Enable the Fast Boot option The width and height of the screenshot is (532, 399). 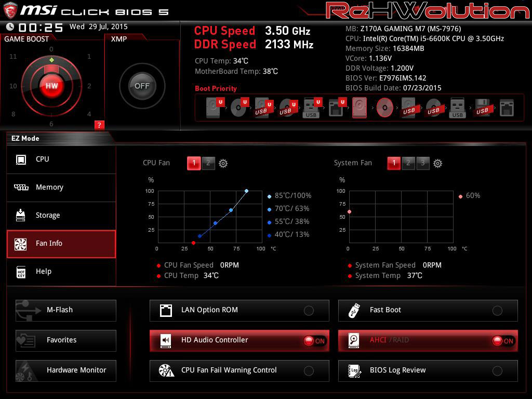[497, 311]
